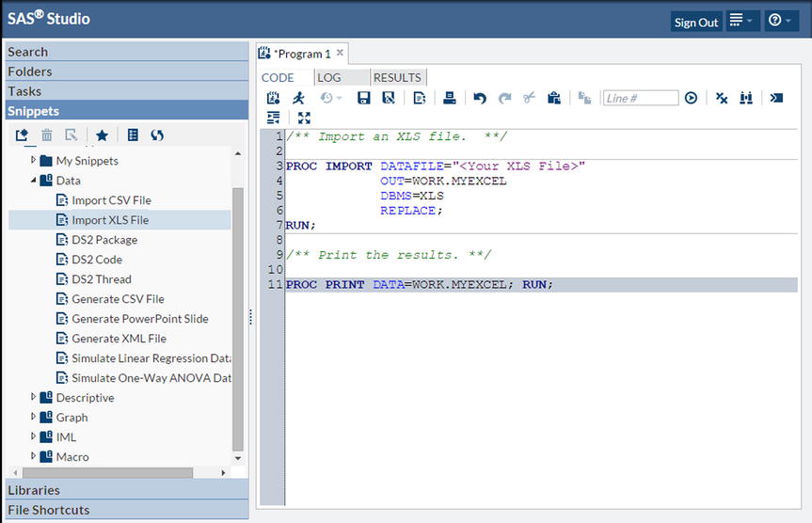This screenshot has height=523, width=812.
Task: Click the panel splitter collapse handle
Action: click(251, 317)
